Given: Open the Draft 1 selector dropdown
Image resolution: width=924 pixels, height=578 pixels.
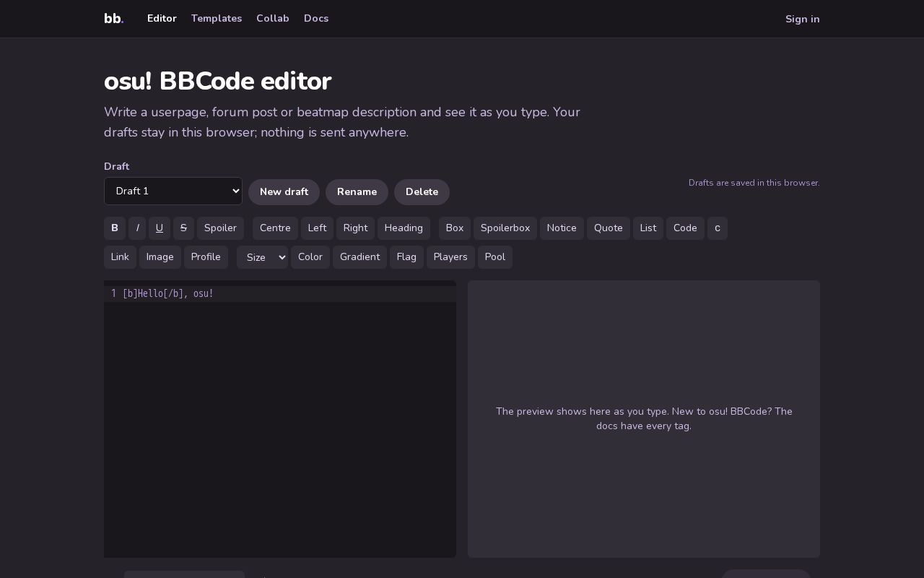Looking at the screenshot, I should pyautogui.click(x=173, y=191).
